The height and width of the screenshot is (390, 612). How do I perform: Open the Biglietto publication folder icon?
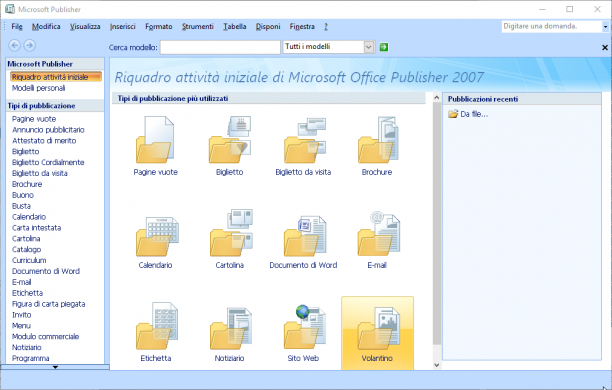coord(230,139)
